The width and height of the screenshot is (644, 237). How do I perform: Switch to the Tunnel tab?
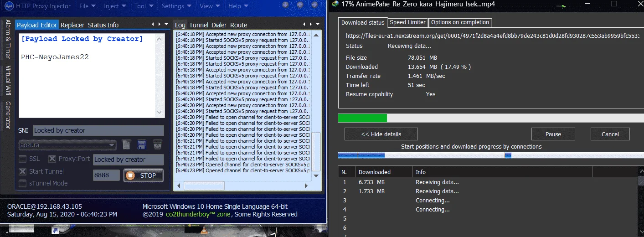click(x=199, y=25)
